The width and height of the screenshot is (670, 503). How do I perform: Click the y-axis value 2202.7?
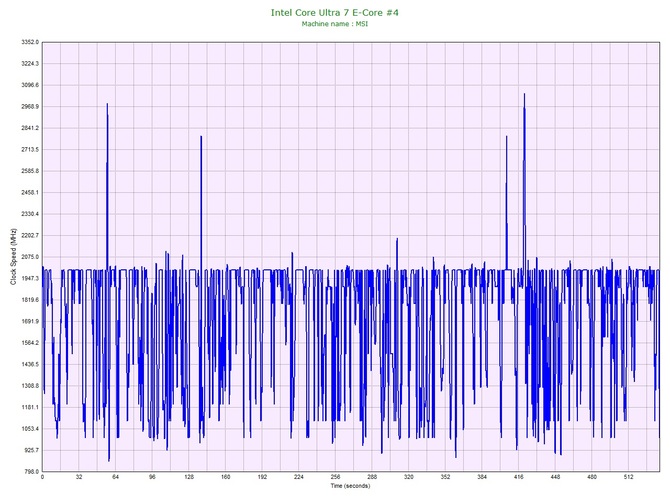click(30, 235)
